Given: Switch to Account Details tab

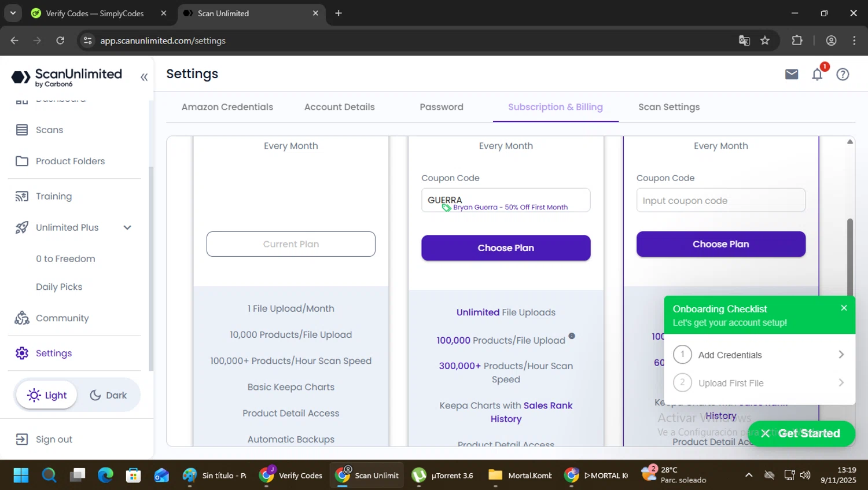Looking at the screenshot, I should (340, 107).
